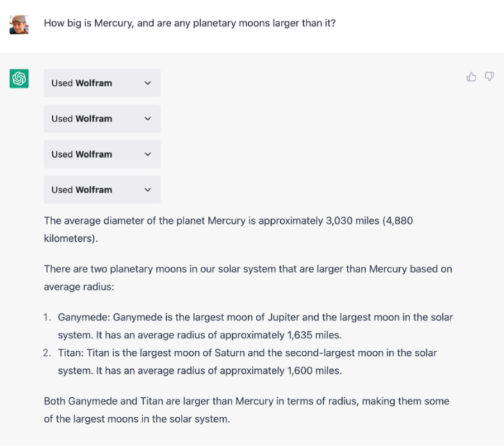Click the paragraph starting 'There are two planetary moons'
Viewport: 504px width, 446px height.
[x=247, y=278]
